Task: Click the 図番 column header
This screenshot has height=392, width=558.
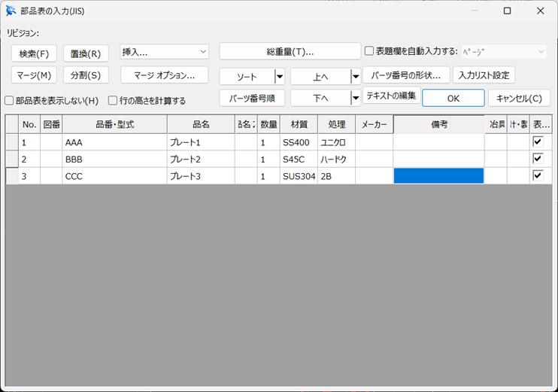Action: (x=51, y=124)
